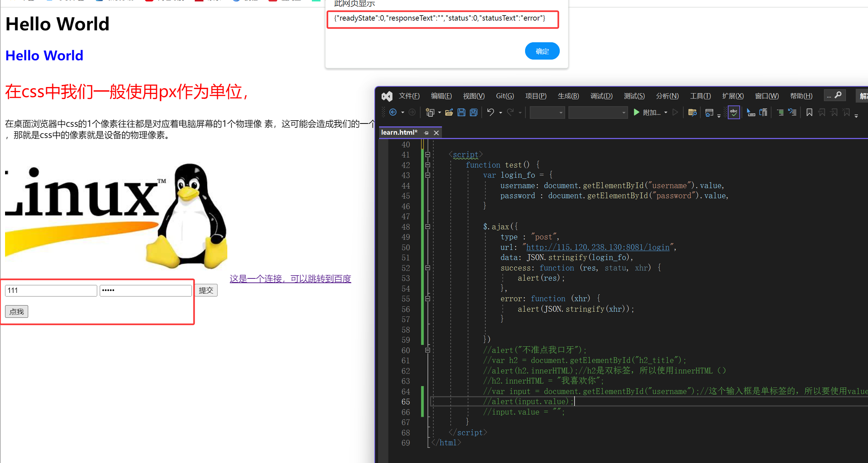
Task: Open the solution configuration combo box
Action: tap(547, 113)
